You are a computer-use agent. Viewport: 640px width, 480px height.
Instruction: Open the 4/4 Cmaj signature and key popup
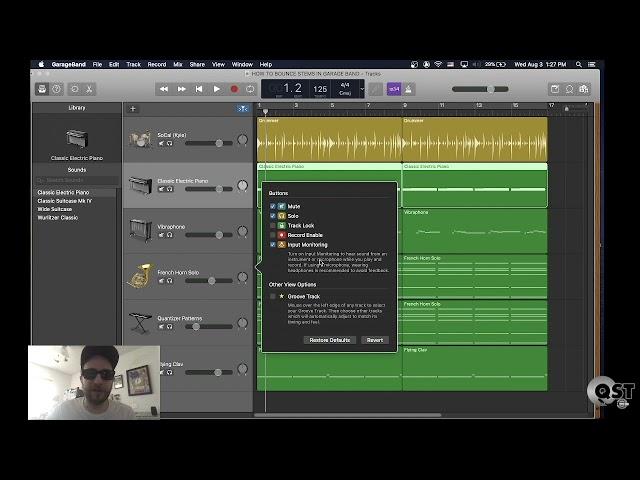(345, 89)
